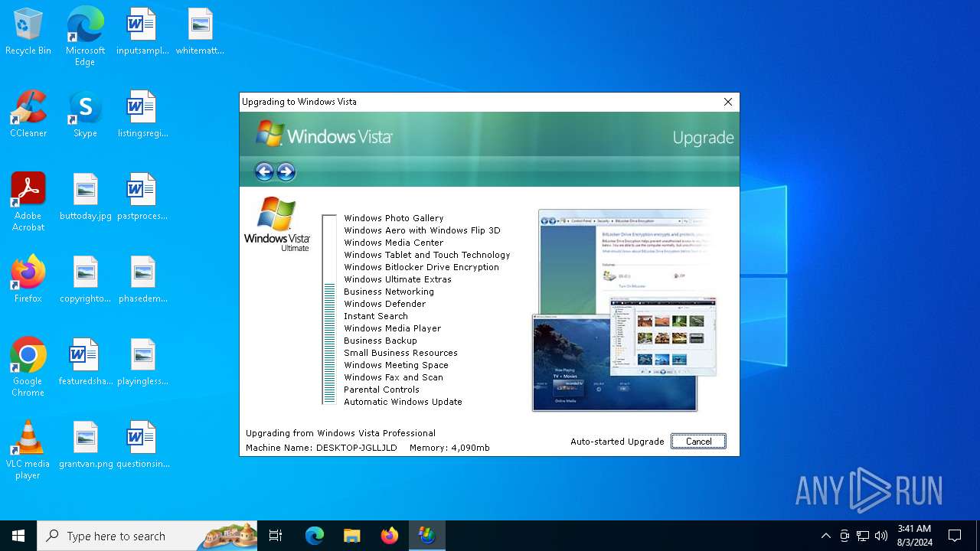
Task: Close the Upgrading to Windows Vista window
Action: coord(728,102)
